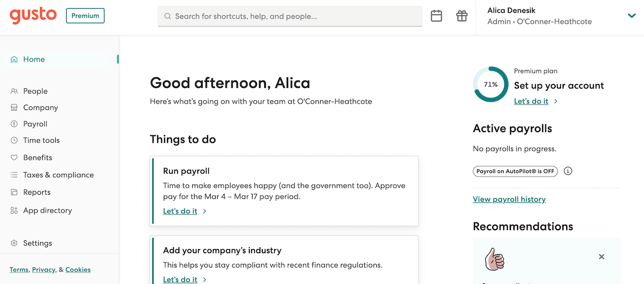This screenshot has height=284, width=644.
Task: Click the Gusto logo
Action: click(33, 16)
